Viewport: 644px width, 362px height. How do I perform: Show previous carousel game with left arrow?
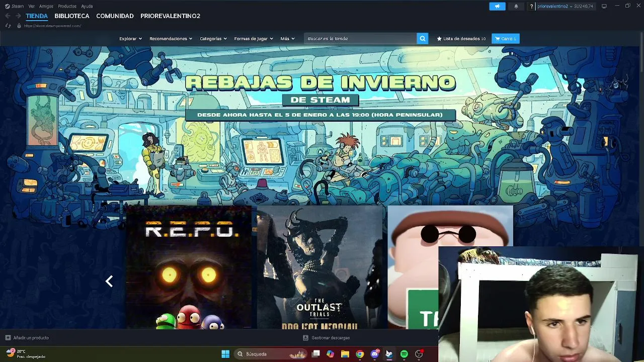click(109, 281)
